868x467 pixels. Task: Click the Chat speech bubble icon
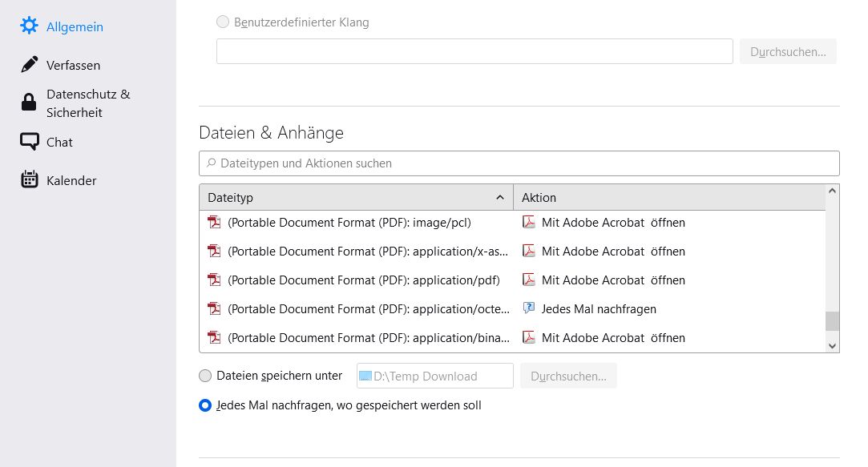[x=30, y=142]
